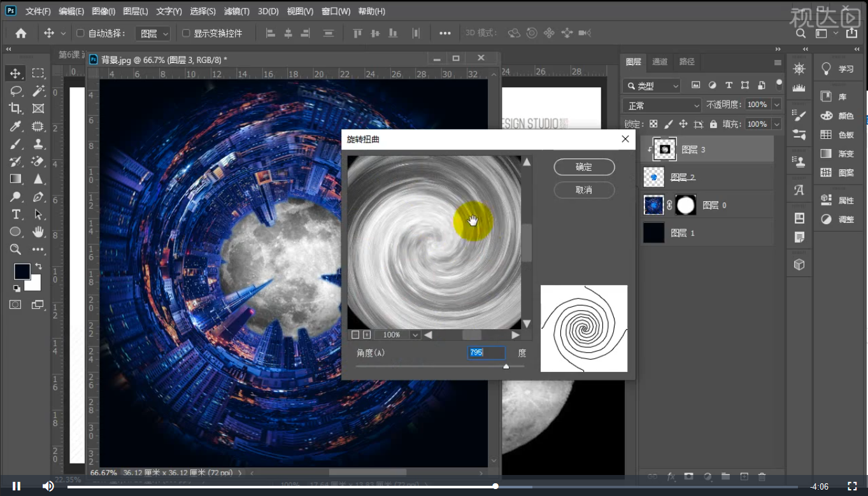The image size is (868, 496).
Task: Click lock-all padlock icon
Action: [x=713, y=124]
